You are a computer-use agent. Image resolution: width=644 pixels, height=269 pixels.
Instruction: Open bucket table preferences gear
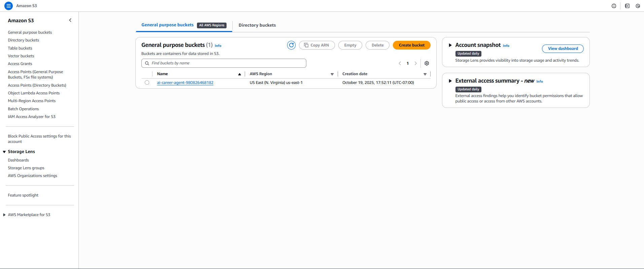[x=427, y=63]
